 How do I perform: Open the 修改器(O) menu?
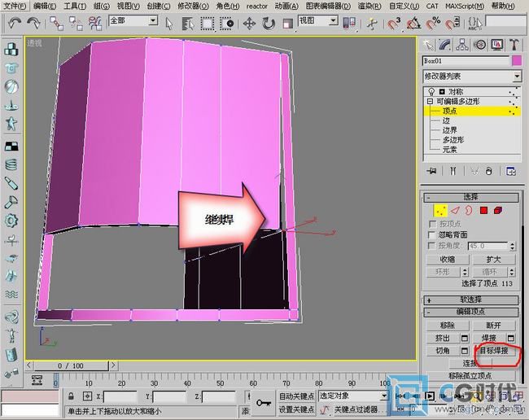point(194,6)
